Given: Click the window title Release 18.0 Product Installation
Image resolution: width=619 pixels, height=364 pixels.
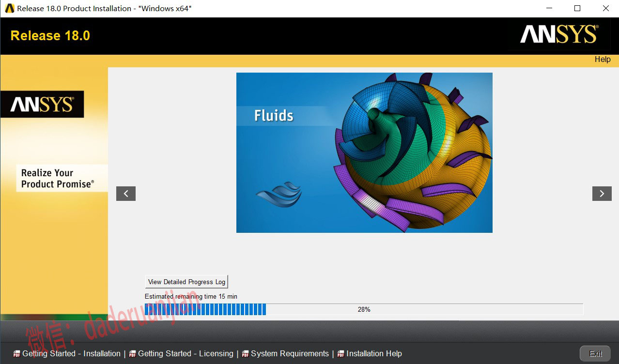Looking at the screenshot, I should click(104, 9).
